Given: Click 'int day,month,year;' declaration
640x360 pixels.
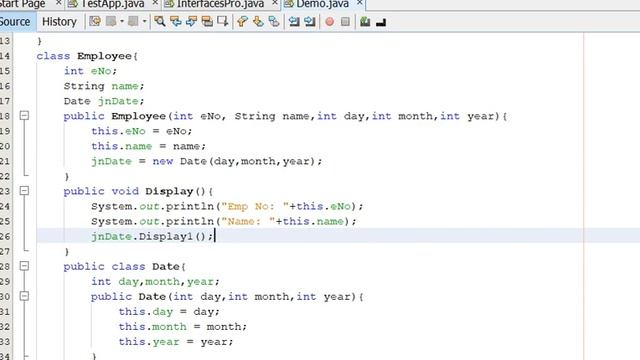Looking at the screenshot, I should 156,282.
